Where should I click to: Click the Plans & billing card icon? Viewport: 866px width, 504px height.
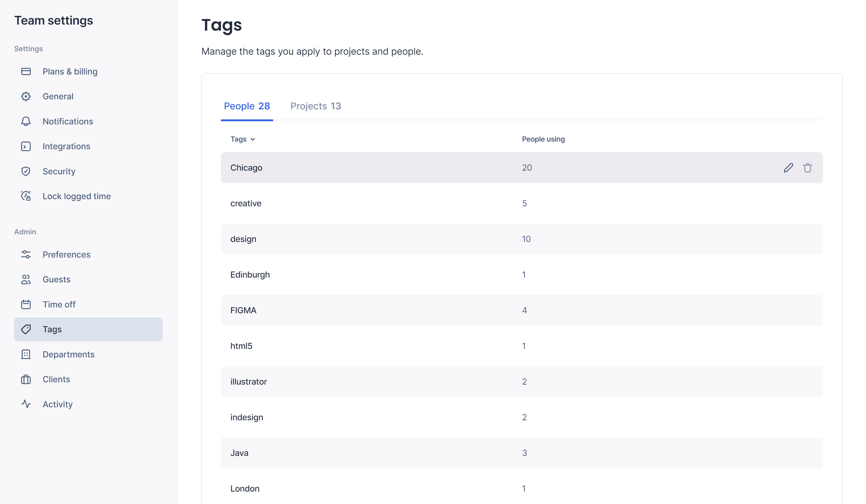(x=26, y=72)
